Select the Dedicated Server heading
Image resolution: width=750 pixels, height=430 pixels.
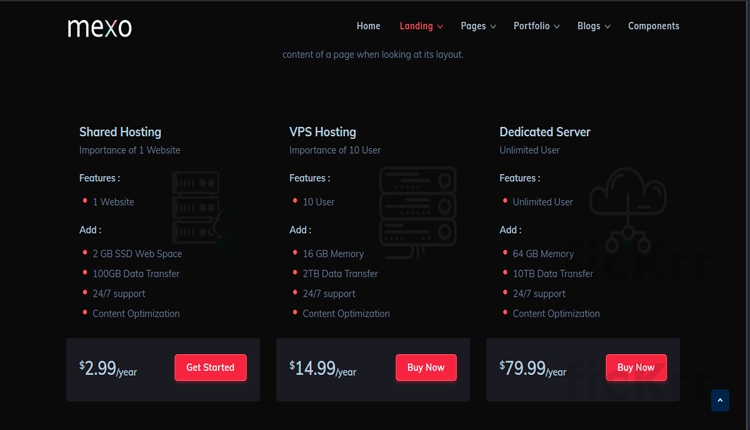[x=545, y=132]
